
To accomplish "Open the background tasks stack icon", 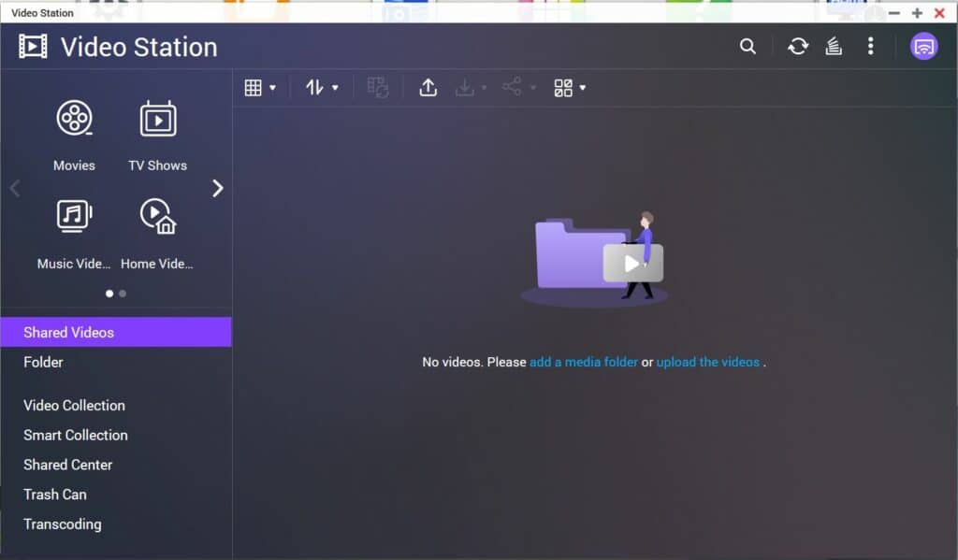I will (834, 46).
